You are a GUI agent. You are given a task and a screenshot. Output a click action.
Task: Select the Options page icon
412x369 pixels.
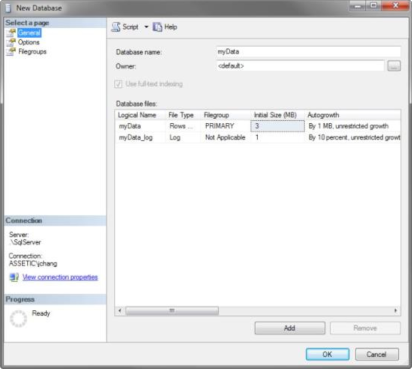pyautogui.click(x=11, y=42)
